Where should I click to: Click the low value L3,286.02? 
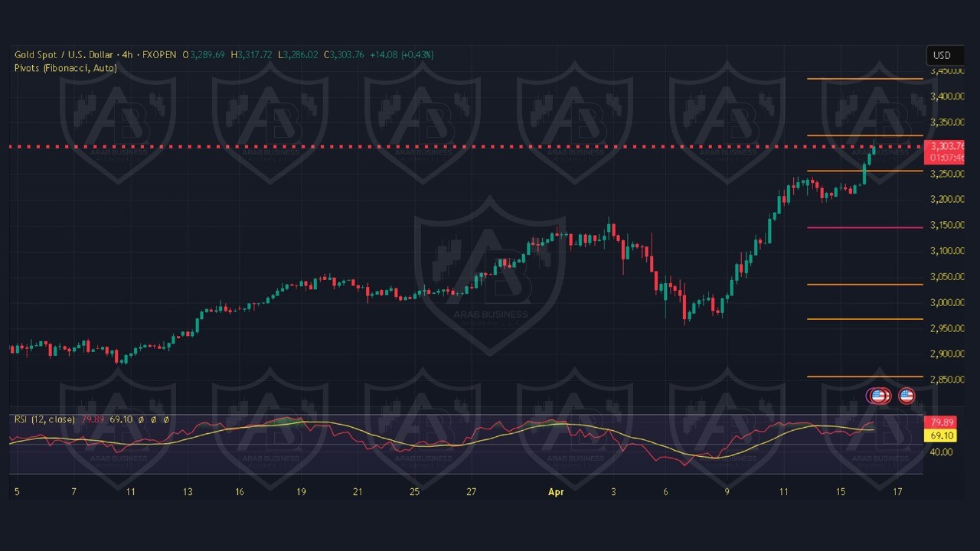[299, 55]
